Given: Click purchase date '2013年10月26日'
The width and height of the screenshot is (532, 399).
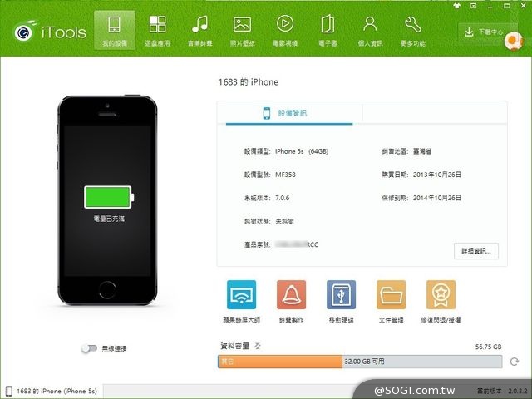Looking at the screenshot, I should (437, 175).
